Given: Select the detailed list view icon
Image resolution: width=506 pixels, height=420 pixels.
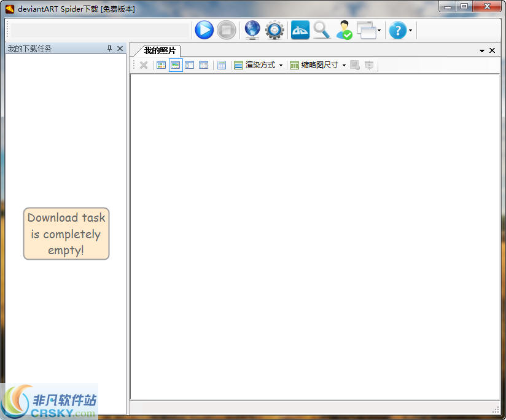Looking at the screenshot, I should (203, 64).
